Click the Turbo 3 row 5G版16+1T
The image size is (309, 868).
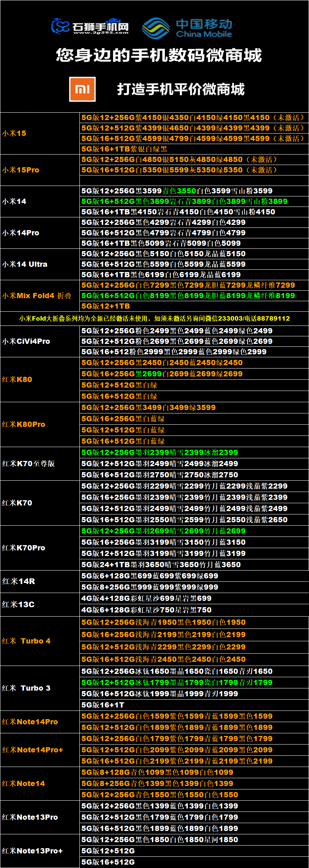coord(194,705)
